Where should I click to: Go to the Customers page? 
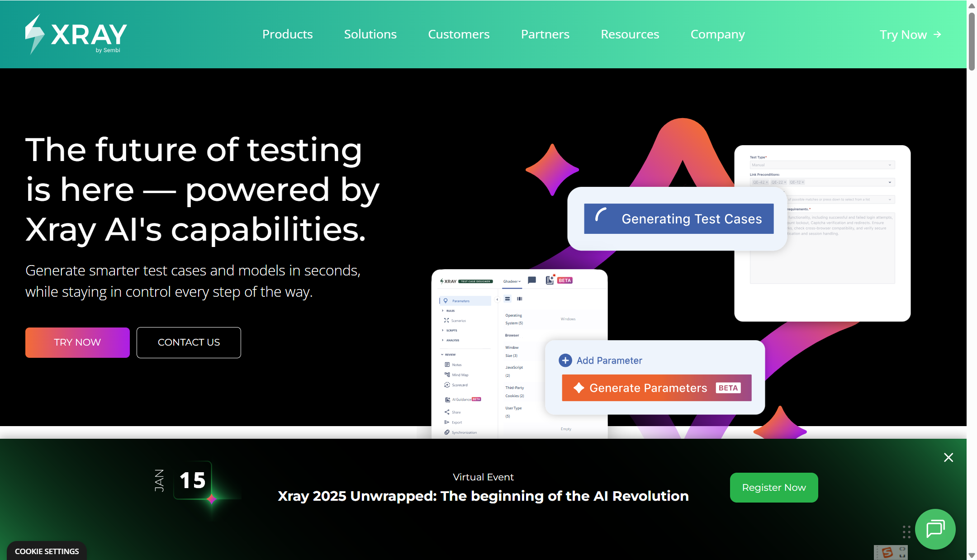point(459,34)
